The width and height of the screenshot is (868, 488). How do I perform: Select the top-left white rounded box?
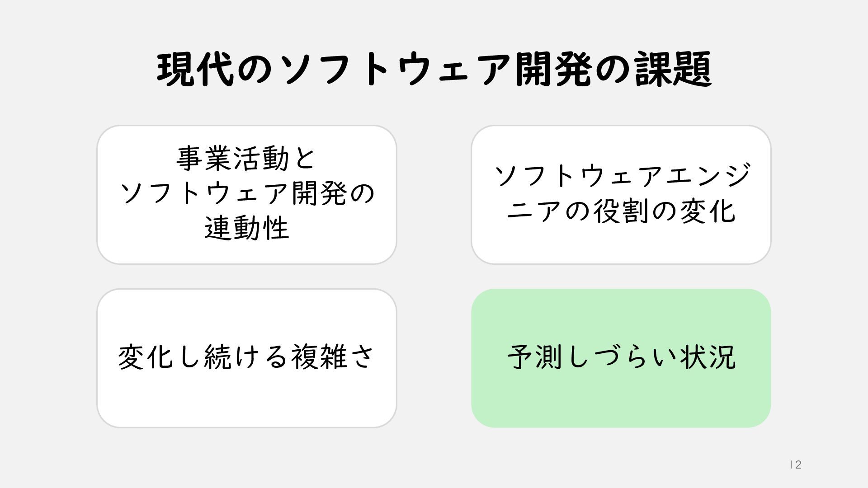coord(246,195)
